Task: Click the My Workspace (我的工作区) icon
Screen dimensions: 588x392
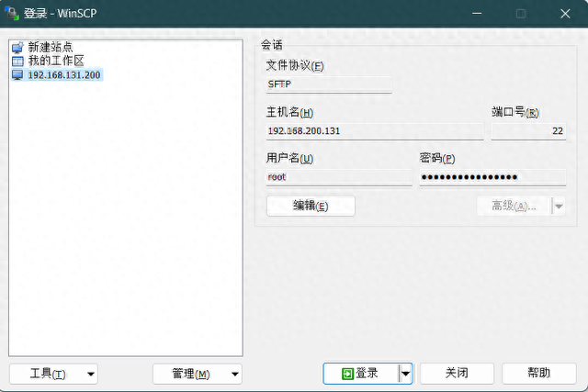Action: click(x=17, y=61)
